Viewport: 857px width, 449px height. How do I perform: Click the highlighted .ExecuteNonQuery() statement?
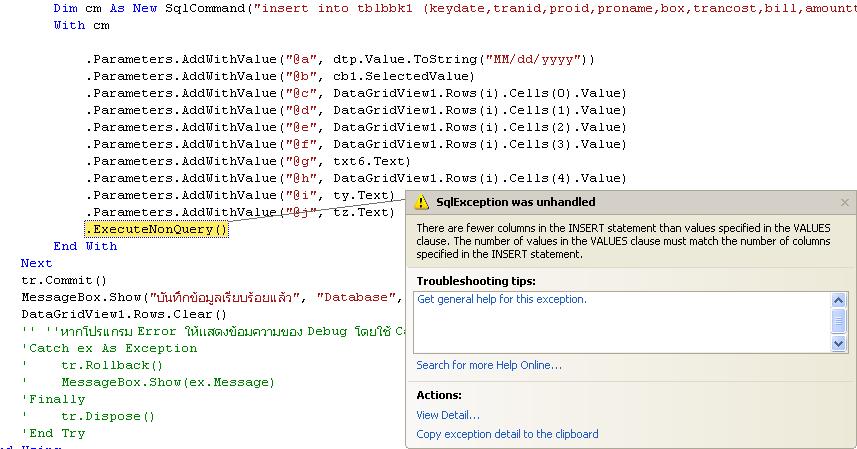coord(156,229)
